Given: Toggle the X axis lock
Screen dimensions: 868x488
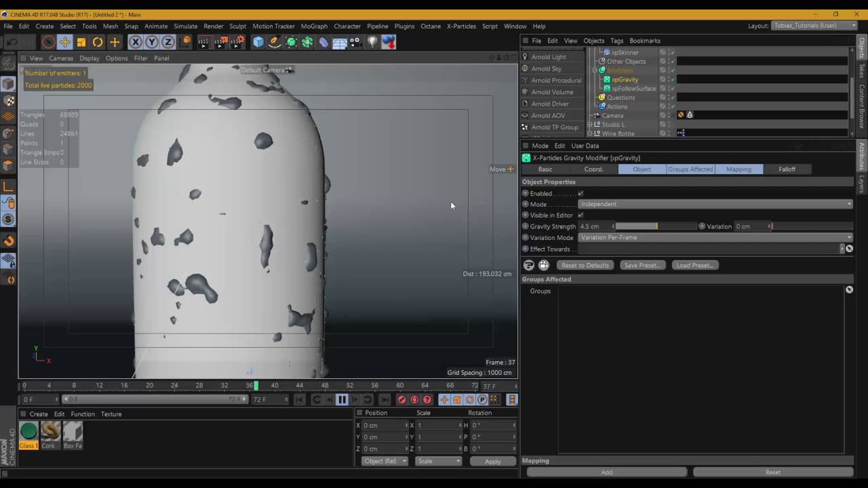Looking at the screenshot, I should [136, 42].
